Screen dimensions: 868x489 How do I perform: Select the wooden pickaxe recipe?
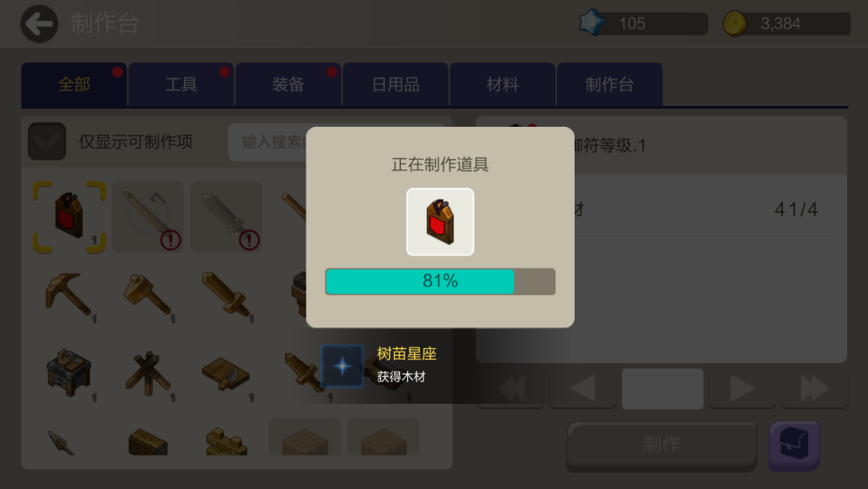(x=69, y=294)
